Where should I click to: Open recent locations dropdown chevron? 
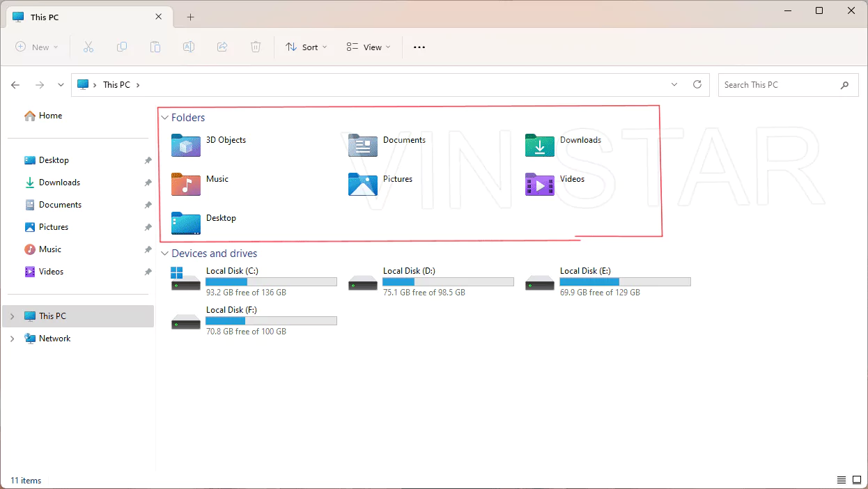click(x=61, y=85)
